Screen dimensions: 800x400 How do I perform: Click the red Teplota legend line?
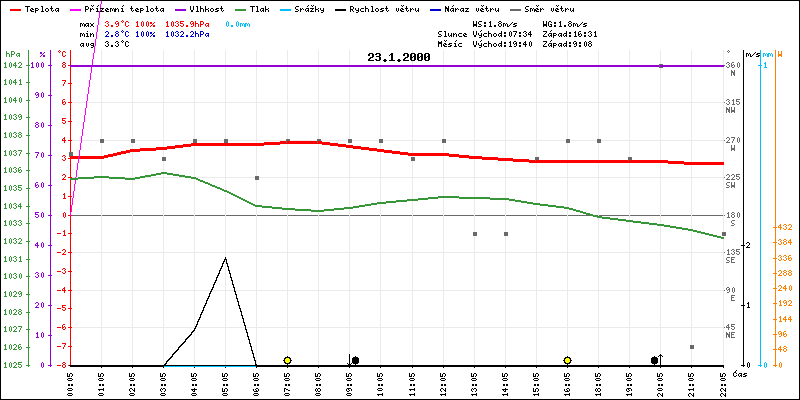pyautogui.click(x=14, y=8)
